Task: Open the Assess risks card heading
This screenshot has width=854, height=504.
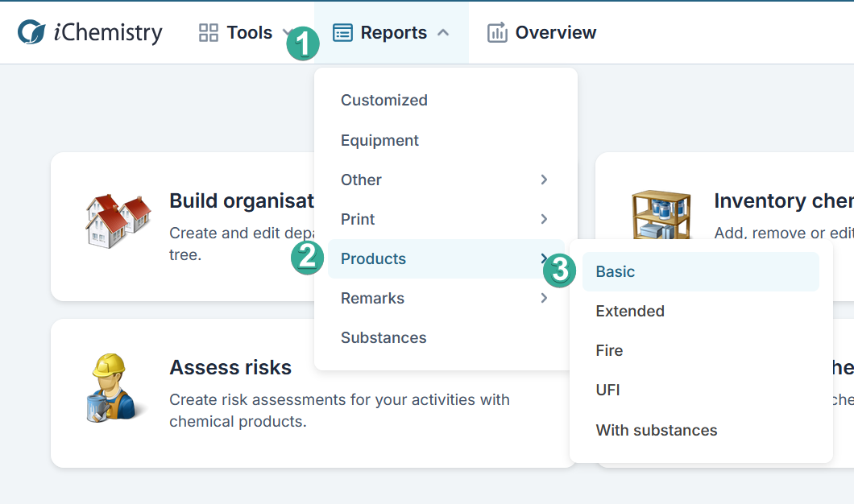Action: coord(230,368)
